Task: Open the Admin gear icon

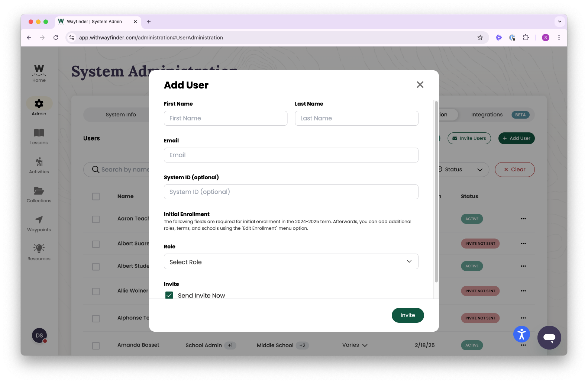Action: point(39,104)
